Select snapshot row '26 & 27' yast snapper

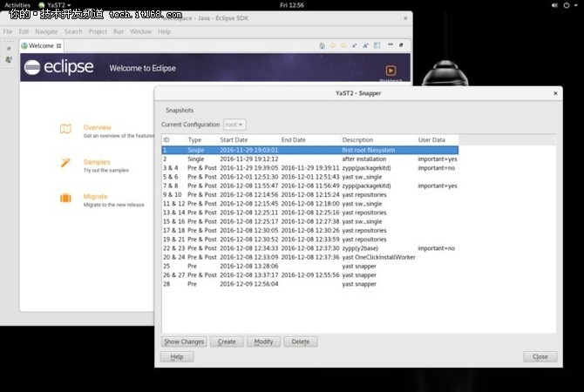pyautogui.click(x=310, y=275)
